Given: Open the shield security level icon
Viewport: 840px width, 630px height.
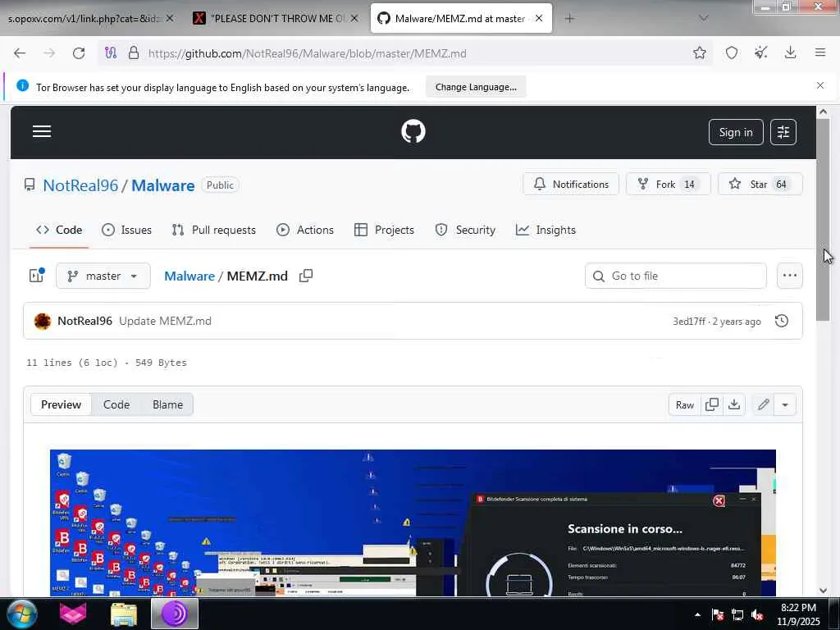Looking at the screenshot, I should (731, 52).
